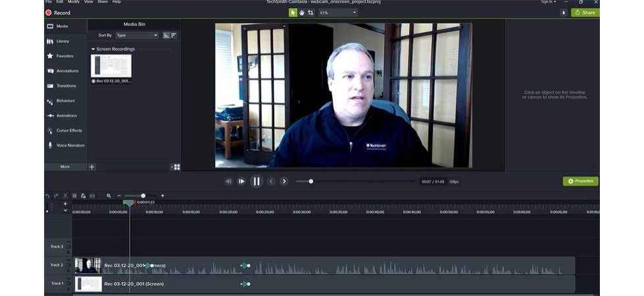The width and height of the screenshot is (644, 296).
Task: Open the Library panel
Action: pos(66,41)
